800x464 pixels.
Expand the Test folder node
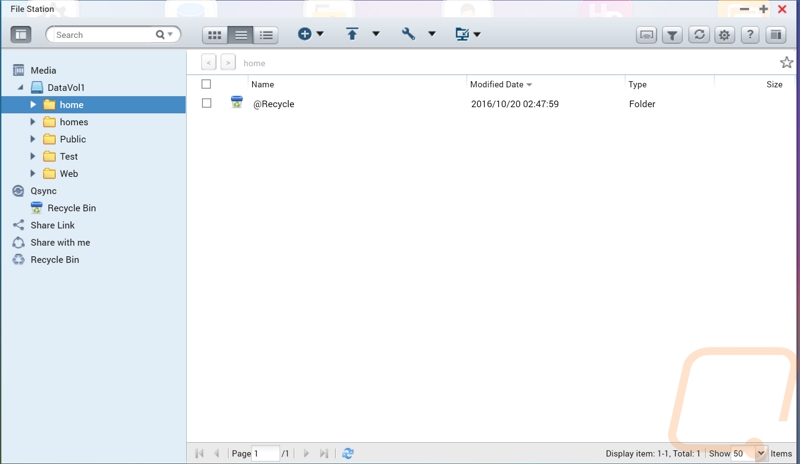click(33, 156)
